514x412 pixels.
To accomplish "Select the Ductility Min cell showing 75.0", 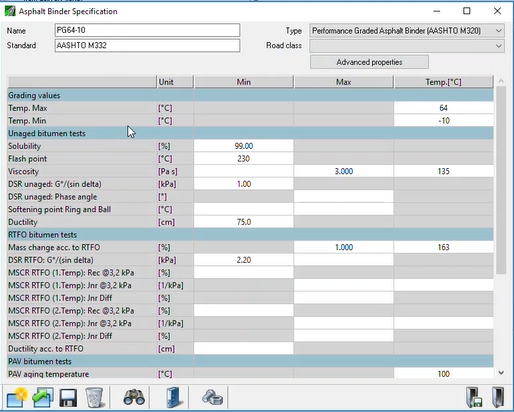I will click(244, 222).
